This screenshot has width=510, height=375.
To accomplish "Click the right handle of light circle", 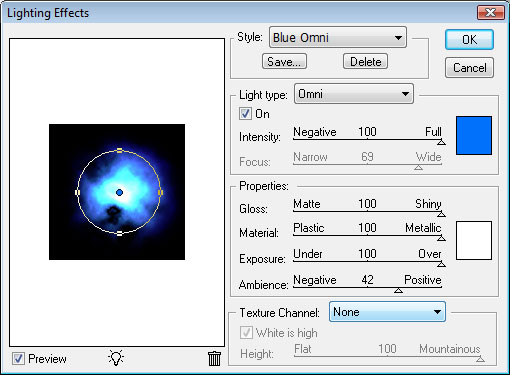I will (x=161, y=192).
